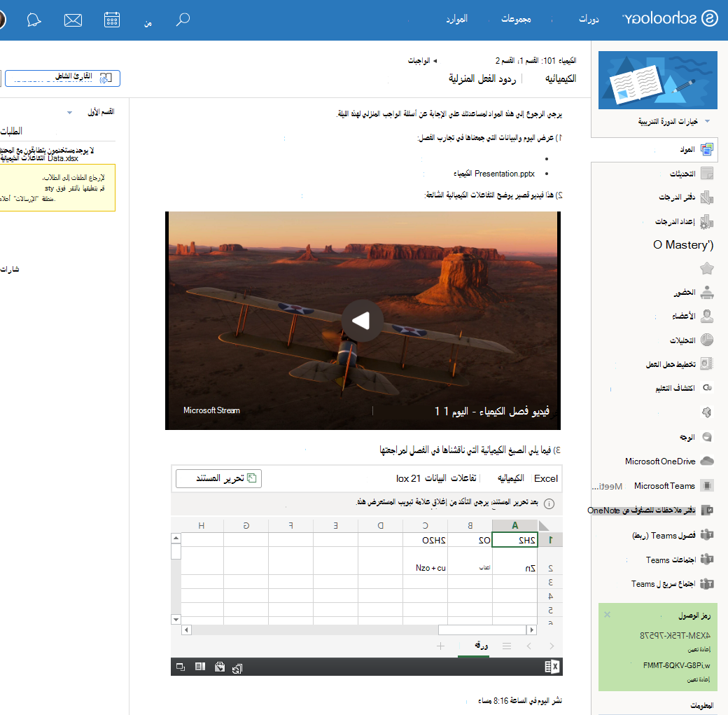Screen dimensions: 728x715
Task: Open the calendar icon in header
Action: click(112, 20)
